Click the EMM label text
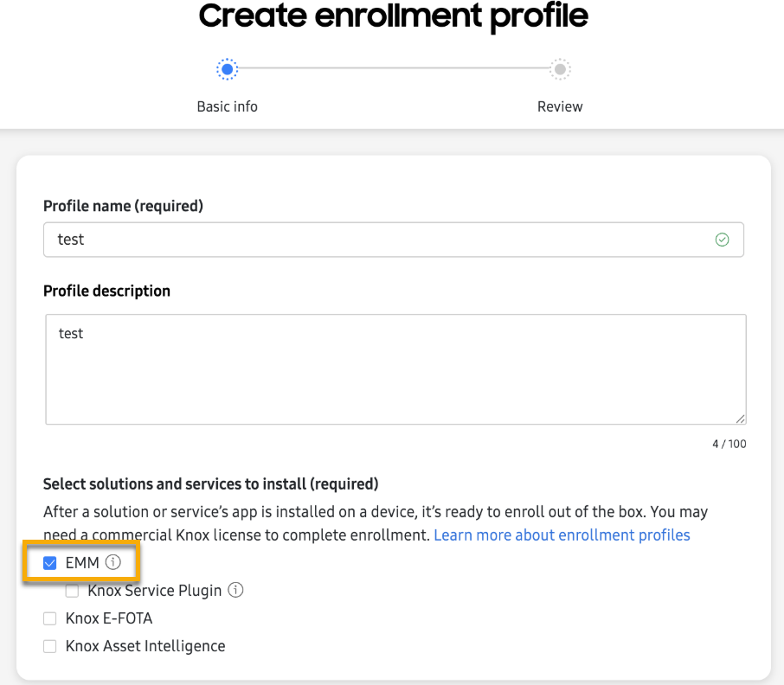The image size is (784, 685). [82, 563]
